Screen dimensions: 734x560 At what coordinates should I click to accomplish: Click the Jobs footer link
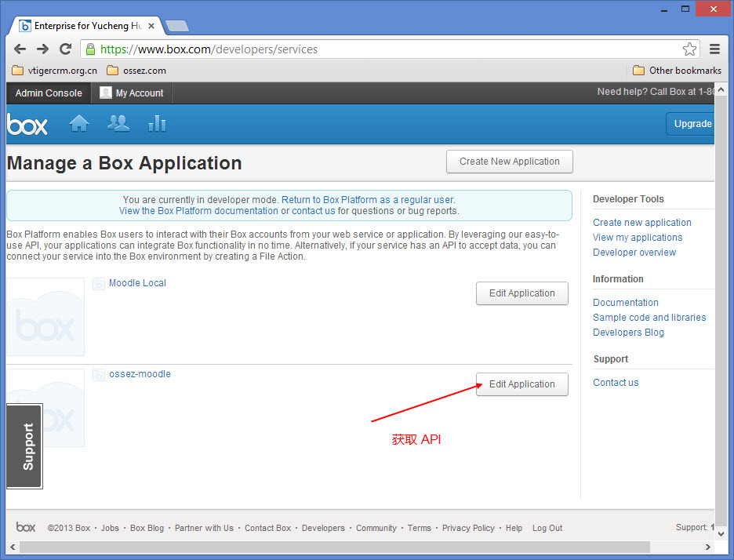point(110,528)
